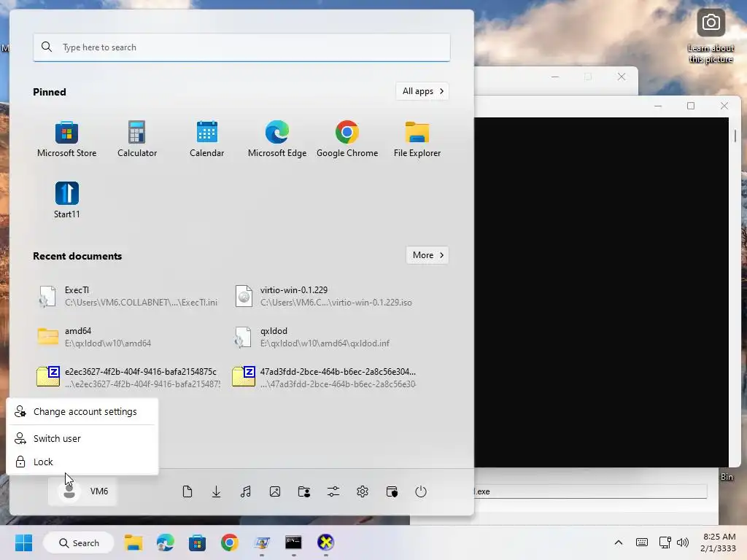The width and height of the screenshot is (747, 560).
Task: Click the VM6 user account button
Action: pyautogui.click(x=82, y=491)
